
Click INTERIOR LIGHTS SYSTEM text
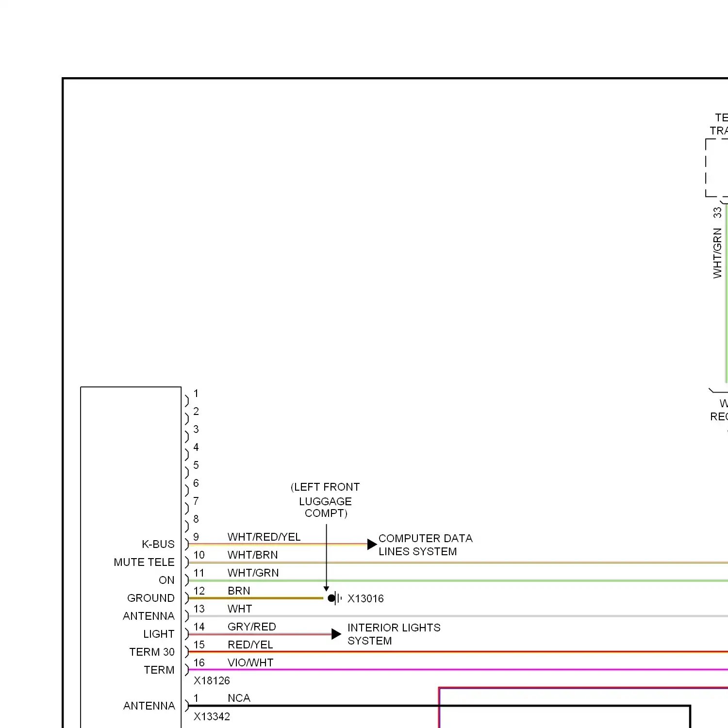(x=394, y=634)
